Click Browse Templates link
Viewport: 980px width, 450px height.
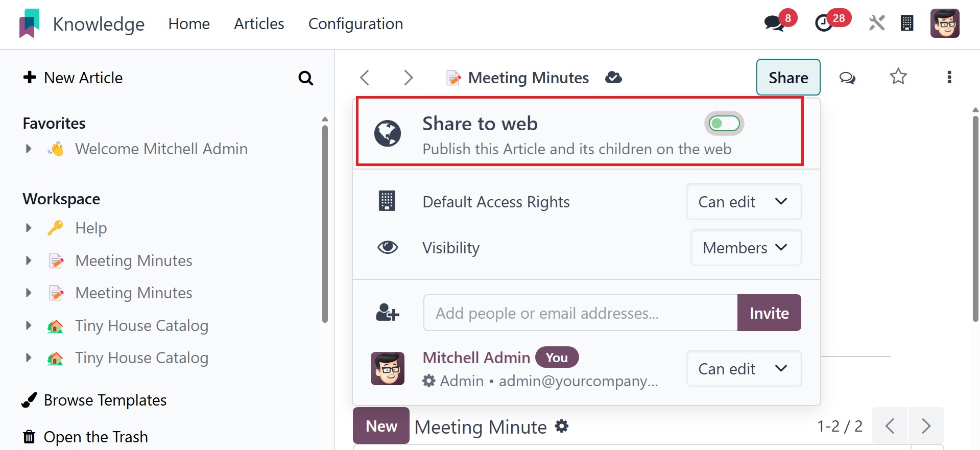click(x=105, y=400)
